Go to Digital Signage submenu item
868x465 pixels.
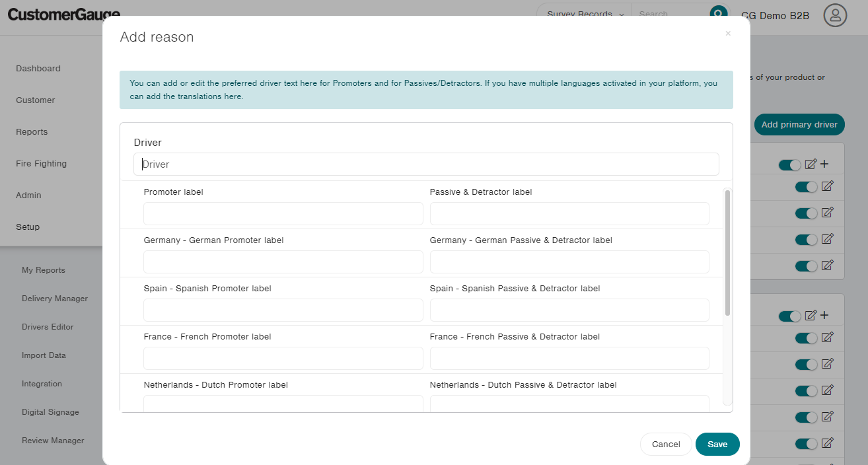click(50, 412)
